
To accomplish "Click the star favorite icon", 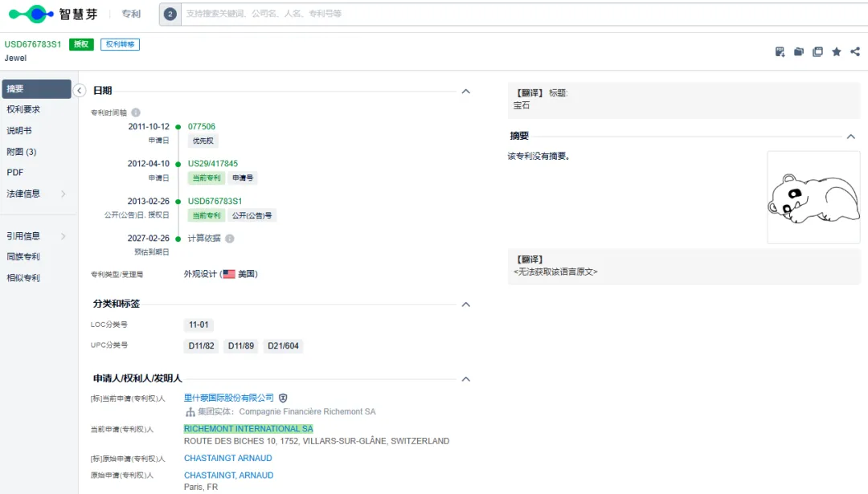I will [x=837, y=51].
